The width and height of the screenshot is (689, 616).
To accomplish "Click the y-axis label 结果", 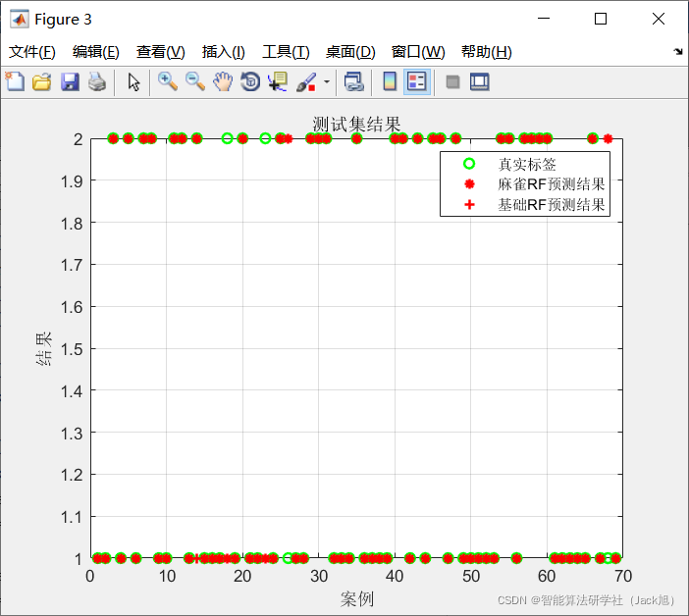I will point(43,348).
